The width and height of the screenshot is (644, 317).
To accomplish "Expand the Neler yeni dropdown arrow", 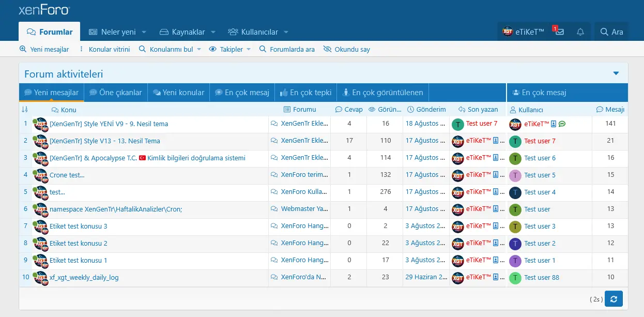I will pyautogui.click(x=144, y=32).
